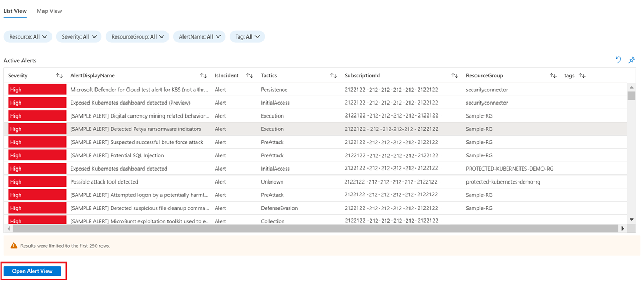Viewport: 644px width, 285px height.
Task: Click the DefenseEvasion tactics cell
Action: pyautogui.click(x=279, y=208)
